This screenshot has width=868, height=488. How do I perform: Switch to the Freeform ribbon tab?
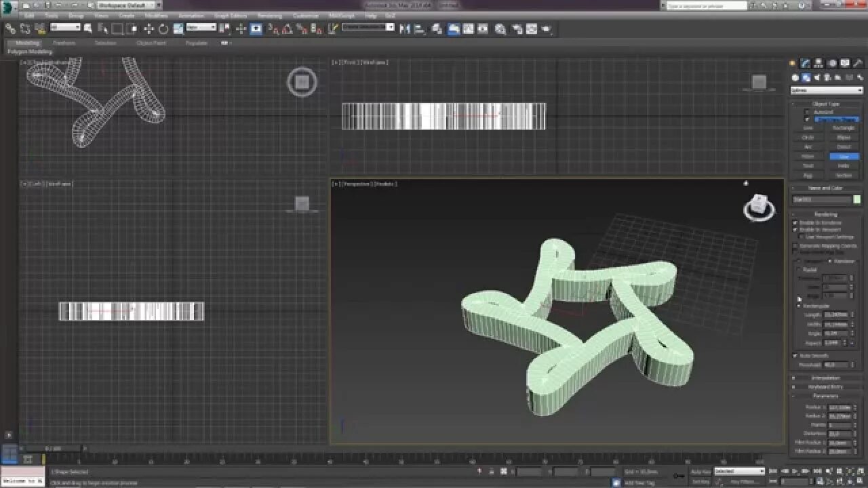pyautogui.click(x=64, y=43)
